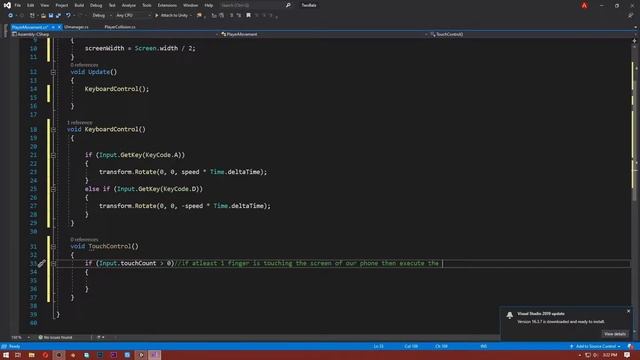640x360 pixels.
Task: Click the red account badge icon
Action: [x=584, y=5]
